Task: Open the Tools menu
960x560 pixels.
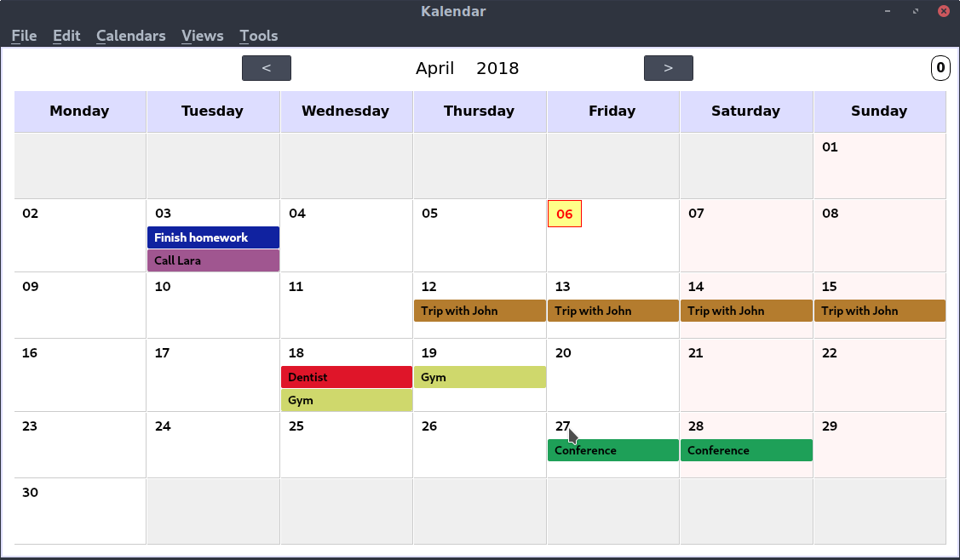Action: (258, 36)
